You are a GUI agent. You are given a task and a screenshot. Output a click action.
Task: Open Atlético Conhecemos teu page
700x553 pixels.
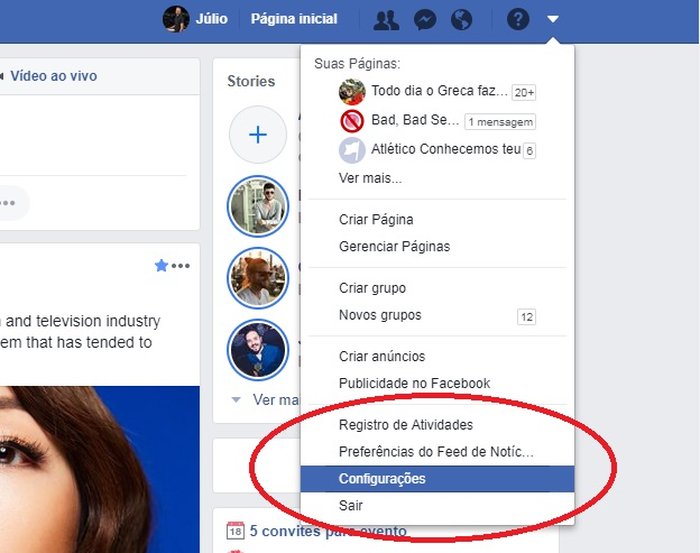(446, 149)
